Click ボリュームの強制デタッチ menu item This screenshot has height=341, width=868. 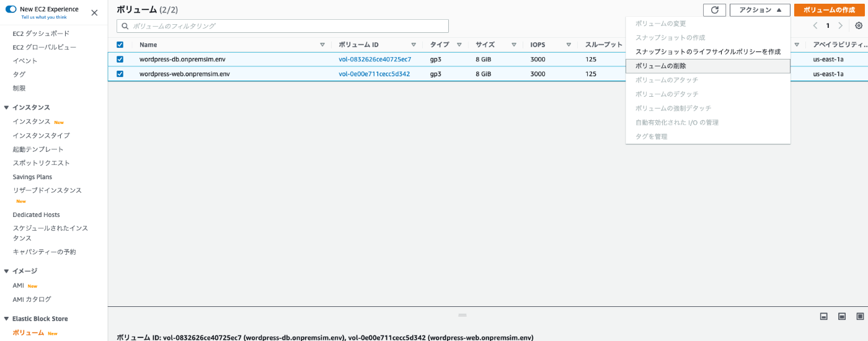point(708,108)
